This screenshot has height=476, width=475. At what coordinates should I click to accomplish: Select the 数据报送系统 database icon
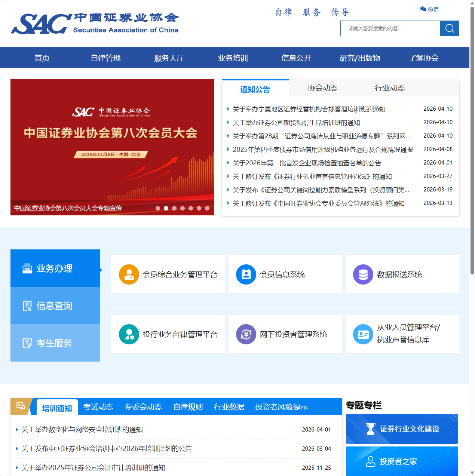[363, 274]
